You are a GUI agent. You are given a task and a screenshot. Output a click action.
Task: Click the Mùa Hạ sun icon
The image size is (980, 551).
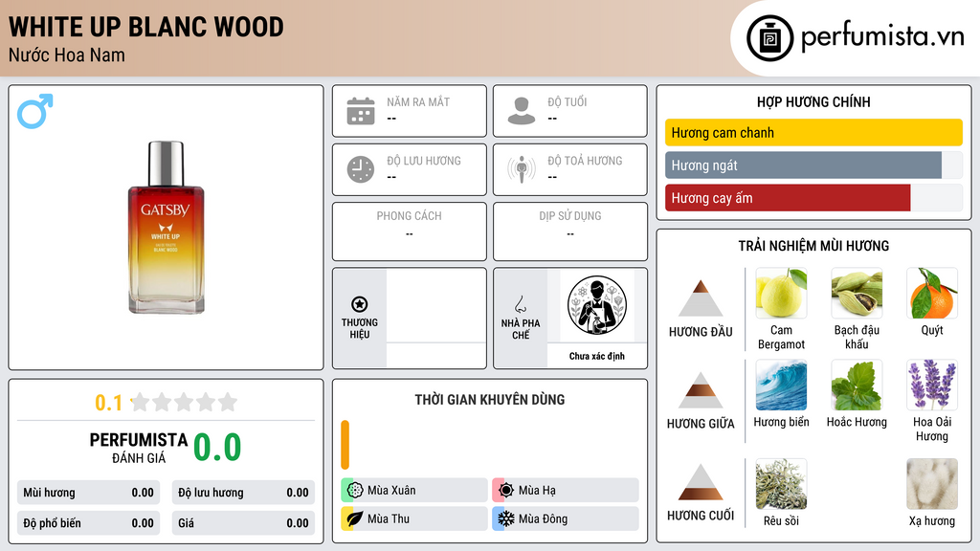[506, 491]
